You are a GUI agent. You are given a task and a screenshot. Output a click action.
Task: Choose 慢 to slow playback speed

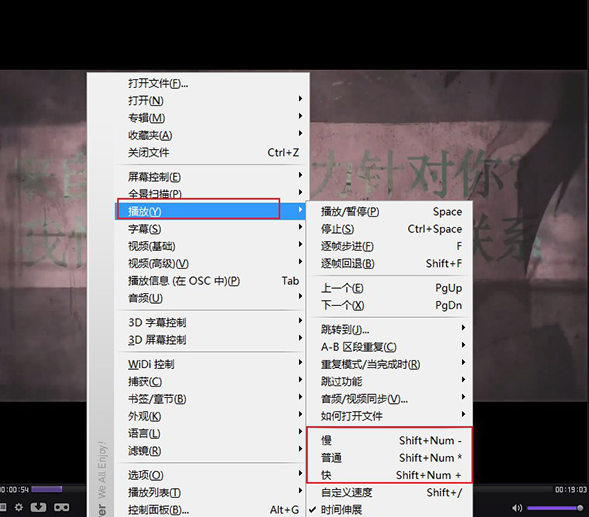tap(390, 440)
